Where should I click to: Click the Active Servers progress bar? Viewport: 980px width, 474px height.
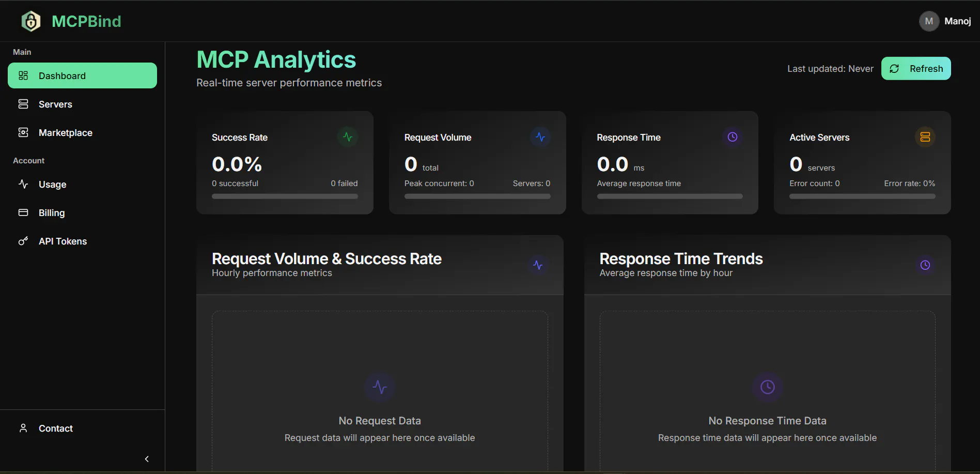click(862, 196)
